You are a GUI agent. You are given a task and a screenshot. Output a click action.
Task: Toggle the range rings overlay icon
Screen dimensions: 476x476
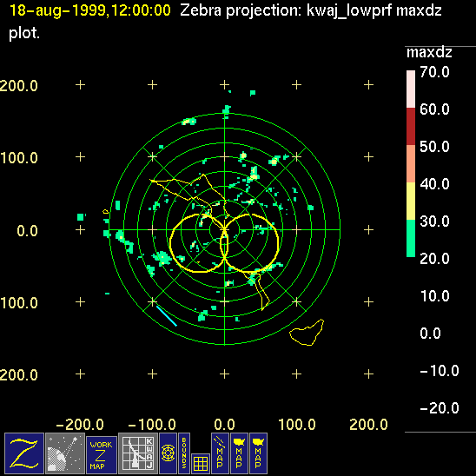tap(168, 453)
